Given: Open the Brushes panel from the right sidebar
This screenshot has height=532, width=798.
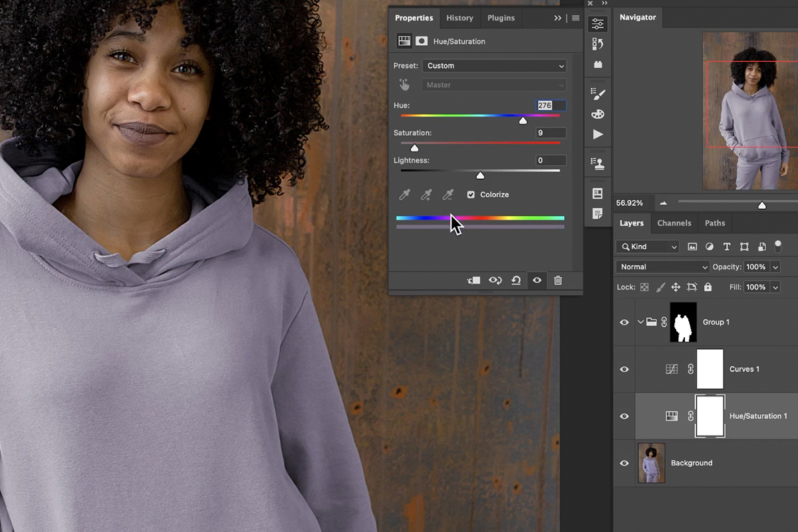Looking at the screenshot, I should [x=598, y=93].
